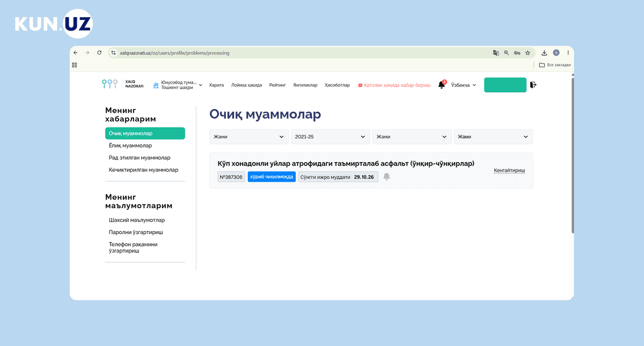Open the Chrome three-dot menu
This screenshot has width=644, height=346.
(568, 53)
